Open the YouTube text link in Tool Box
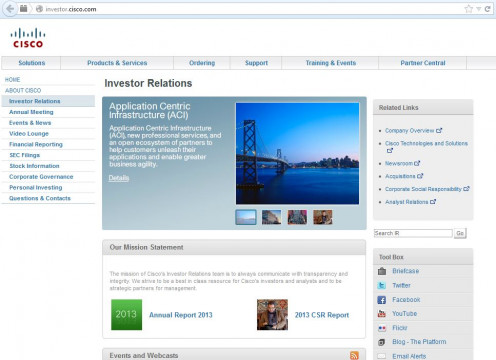Viewport: 496px width, 360px height. [404, 314]
